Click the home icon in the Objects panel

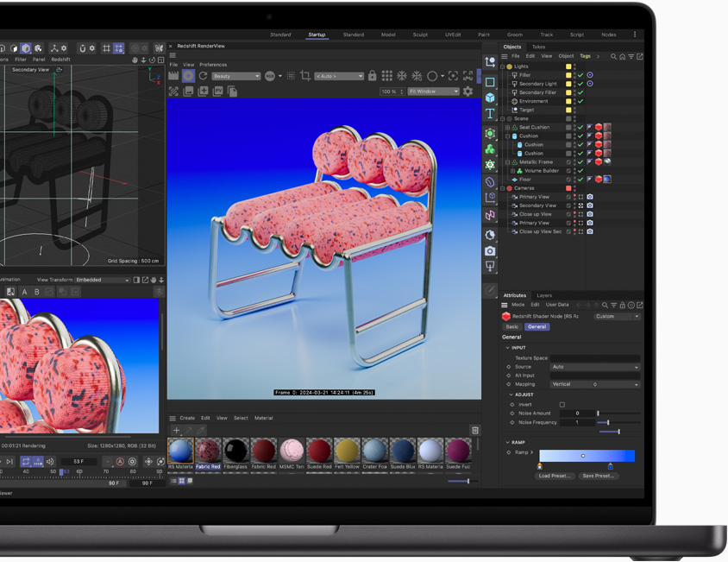[622, 56]
